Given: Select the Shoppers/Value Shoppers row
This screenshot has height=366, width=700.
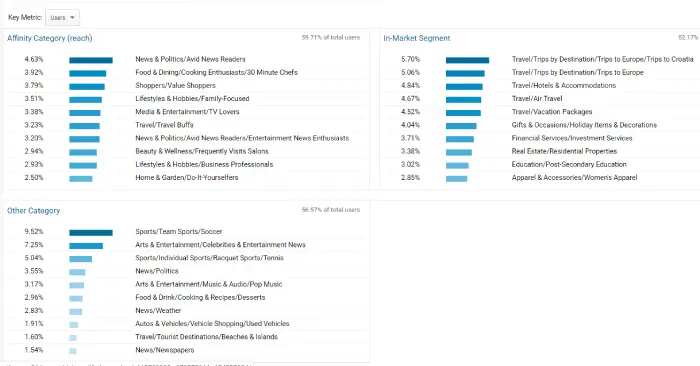Looking at the screenshot, I should (x=186, y=85).
